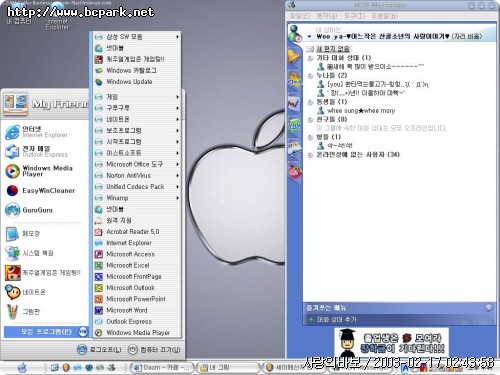Expand offline users group (34)
Screen dimensions: 500x375
click(x=310, y=155)
